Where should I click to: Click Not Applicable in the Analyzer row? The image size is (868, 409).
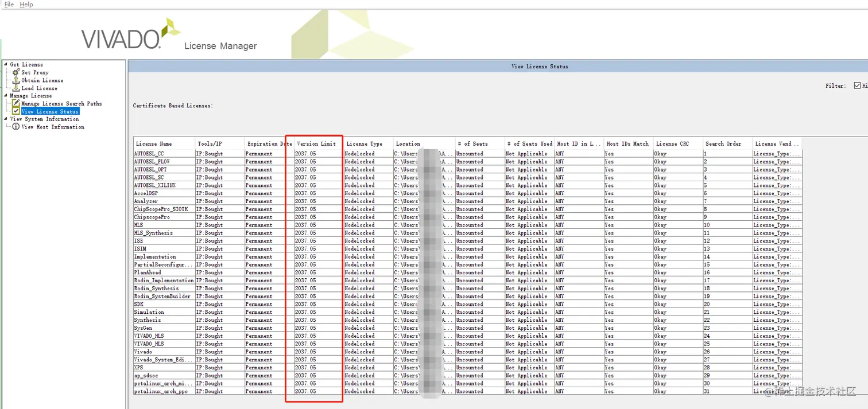[526, 201]
